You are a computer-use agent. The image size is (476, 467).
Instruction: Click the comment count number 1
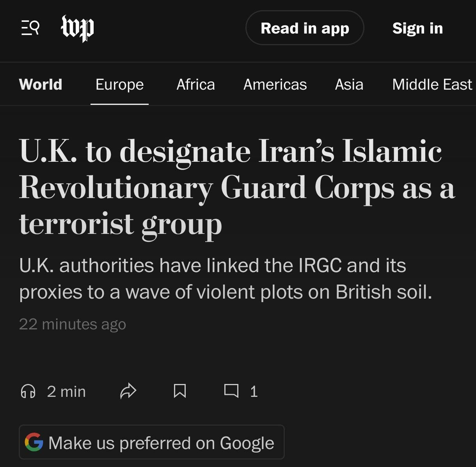tap(254, 391)
